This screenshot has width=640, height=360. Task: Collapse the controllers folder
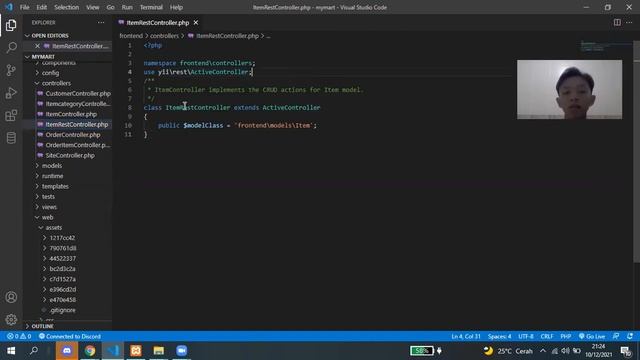point(56,83)
